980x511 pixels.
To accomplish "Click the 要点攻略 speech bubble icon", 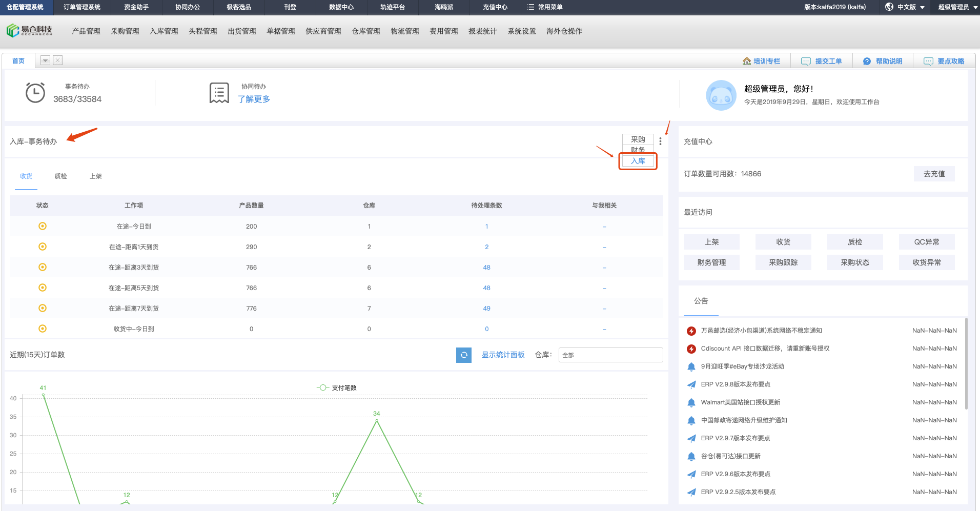I will coord(928,61).
